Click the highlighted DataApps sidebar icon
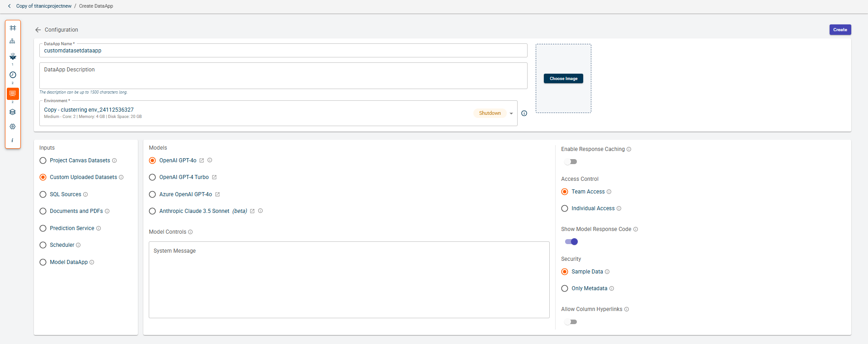The width and height of the screenshot is (868, 344). (x=13, y=94)
